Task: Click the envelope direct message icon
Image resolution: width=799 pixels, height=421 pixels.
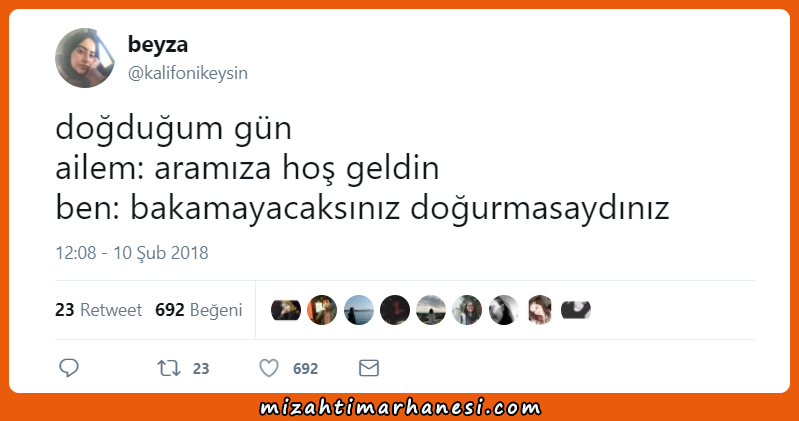Action: tap(368, 368)
